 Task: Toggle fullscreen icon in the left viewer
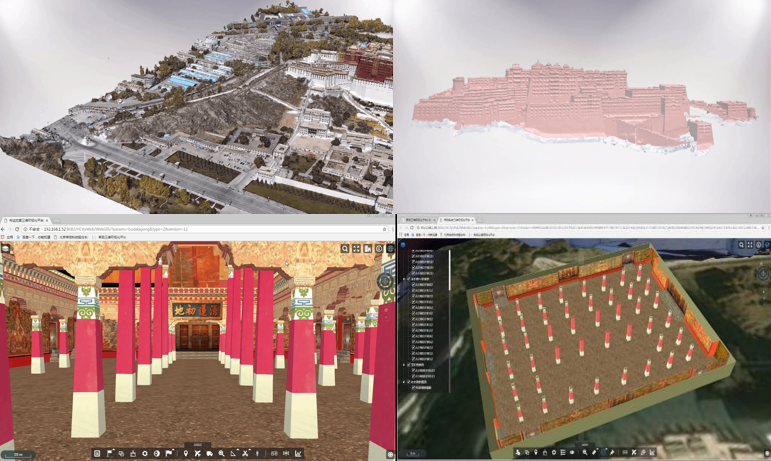pos(356,249)
